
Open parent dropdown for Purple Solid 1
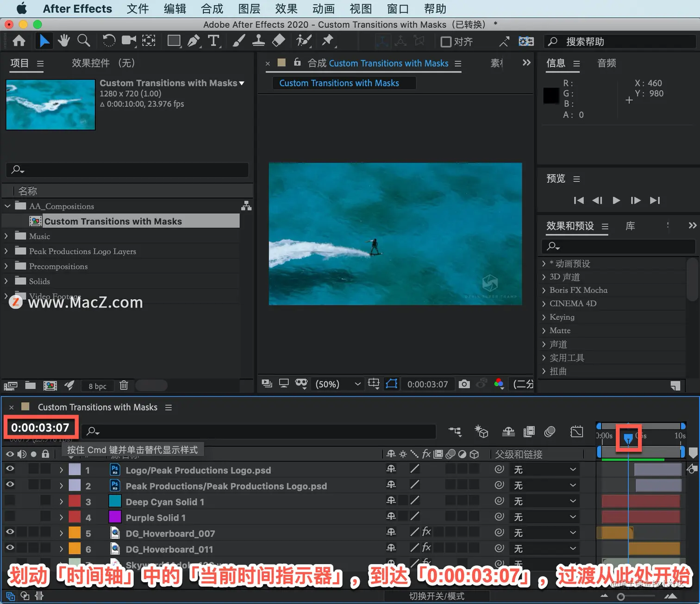[545, 517]
